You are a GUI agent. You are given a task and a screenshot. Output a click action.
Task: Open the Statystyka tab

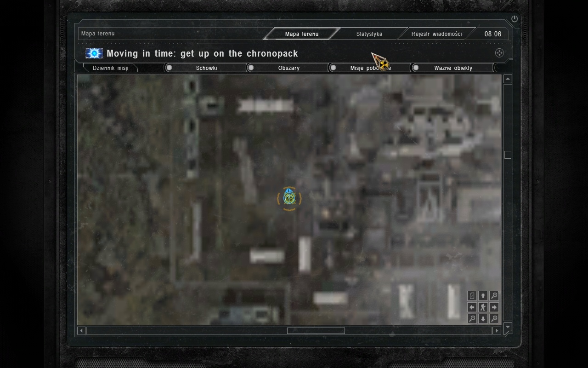tap(369, 34)
